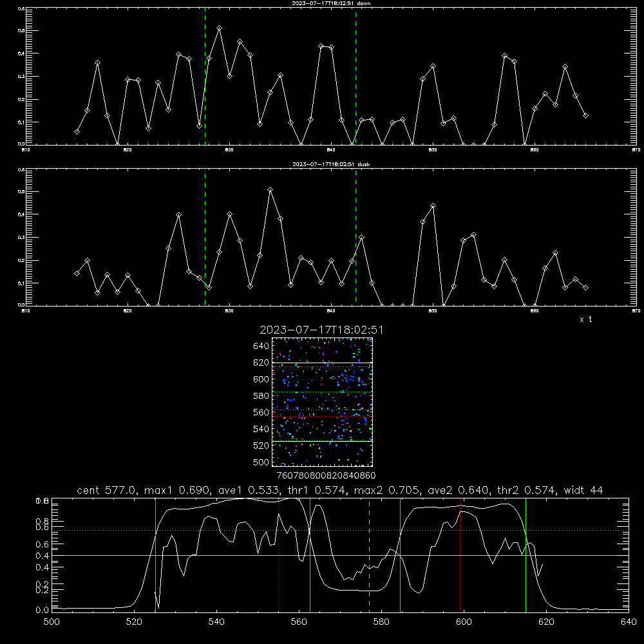Click the '580' label on the profile x-axis
644x644 pixels.
[381, 622]
